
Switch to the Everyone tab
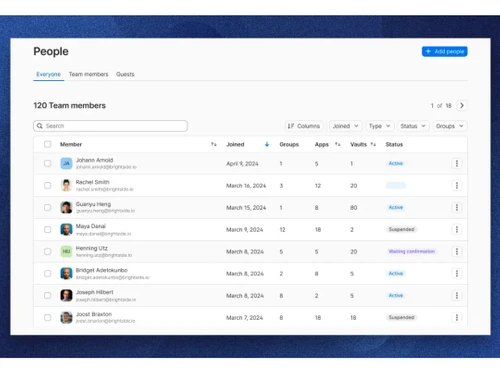pos(49,74)
